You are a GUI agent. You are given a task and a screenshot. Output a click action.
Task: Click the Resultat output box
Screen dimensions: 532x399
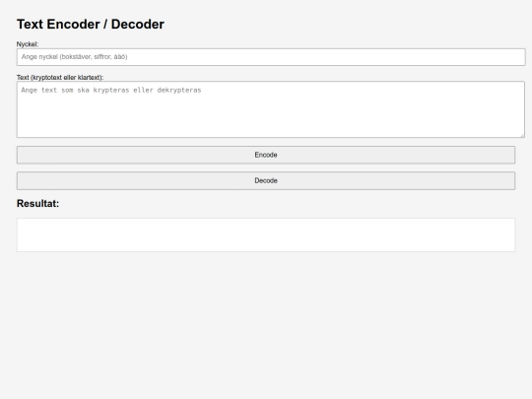pyautogui.click(x=266, y=234)
